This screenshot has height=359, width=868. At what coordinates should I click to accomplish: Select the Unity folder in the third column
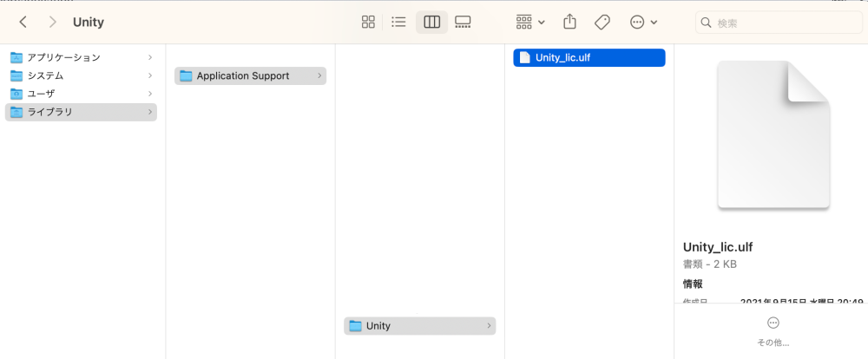pos(419,326)
